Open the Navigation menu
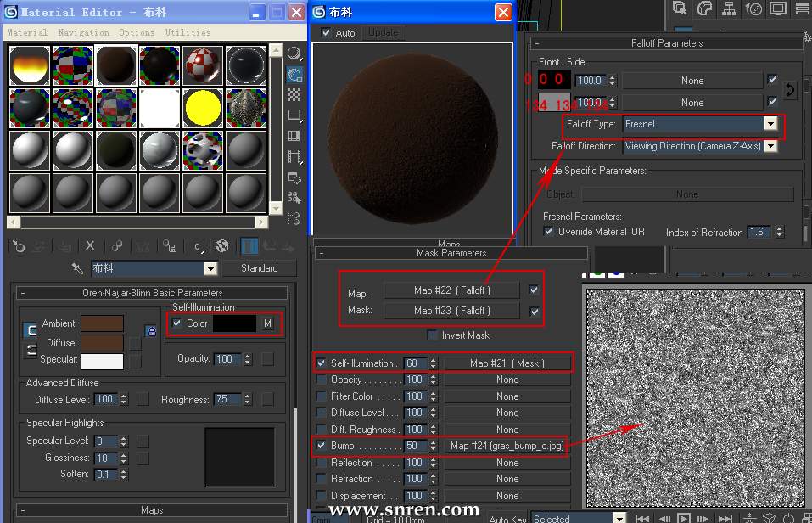 [x=83, y=32]
